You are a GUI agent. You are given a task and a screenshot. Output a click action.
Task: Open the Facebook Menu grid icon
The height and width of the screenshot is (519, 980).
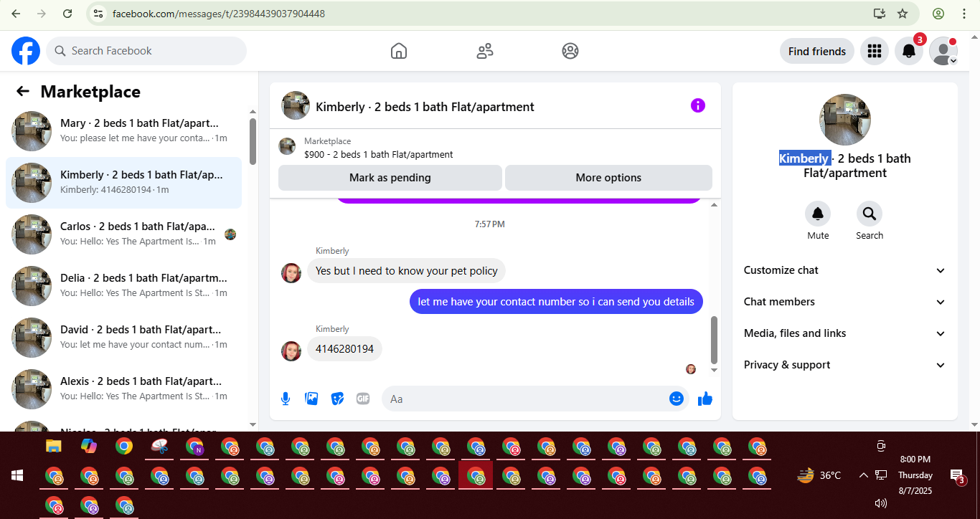tap(874, 51)
